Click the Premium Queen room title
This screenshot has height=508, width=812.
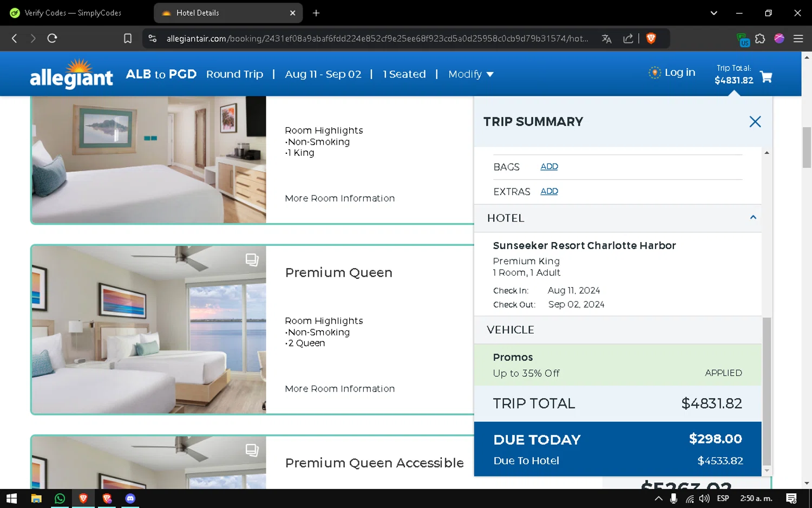coord(339,272)
